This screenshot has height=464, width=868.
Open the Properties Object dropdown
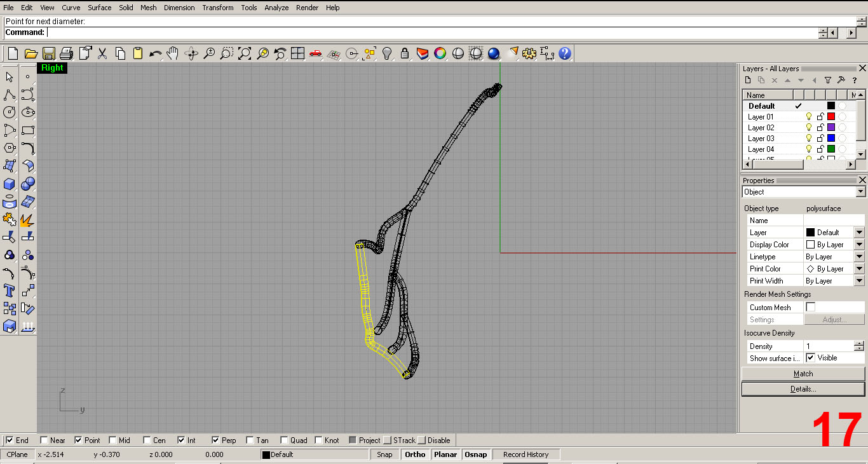click(x=860, y=192)
